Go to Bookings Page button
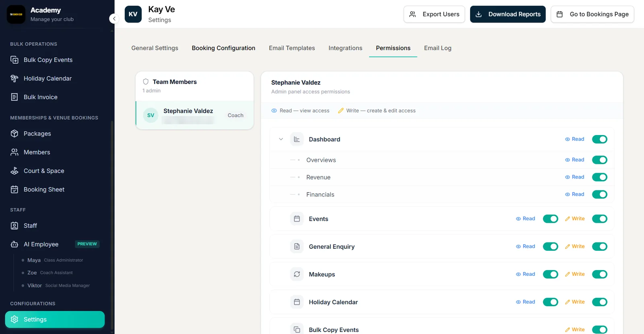This screenshot has height=334, width=644. pos(592,14)
